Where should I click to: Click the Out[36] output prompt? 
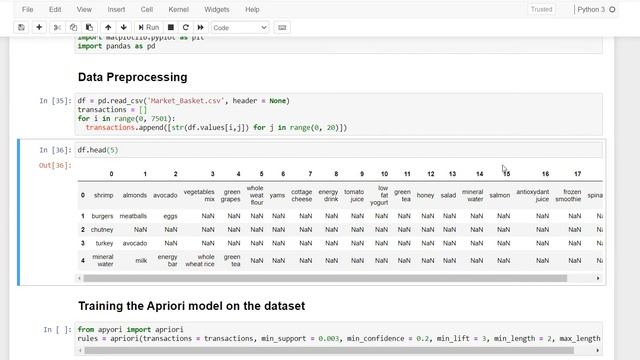tap(55, 165)
